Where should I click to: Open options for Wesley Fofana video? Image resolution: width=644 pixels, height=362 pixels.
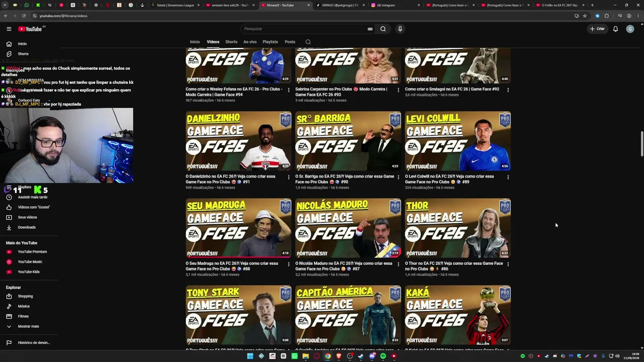click(289, 90)
